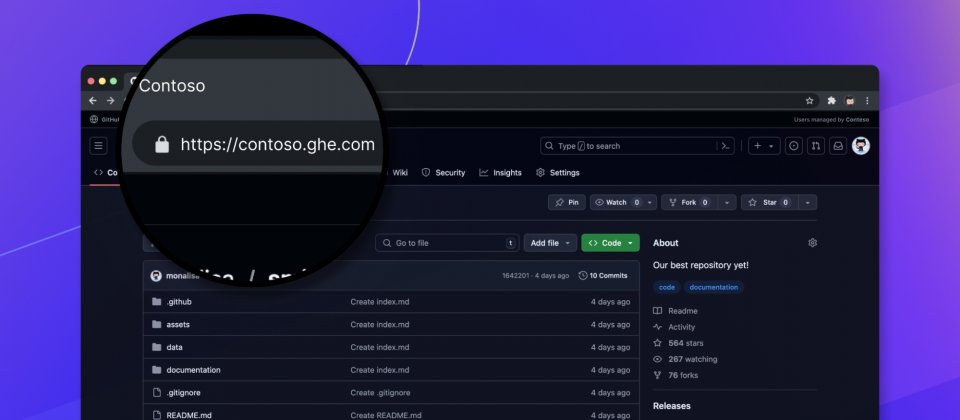Open Create README.md commit message
Screen dimensions: 960x420
[386, 415]
